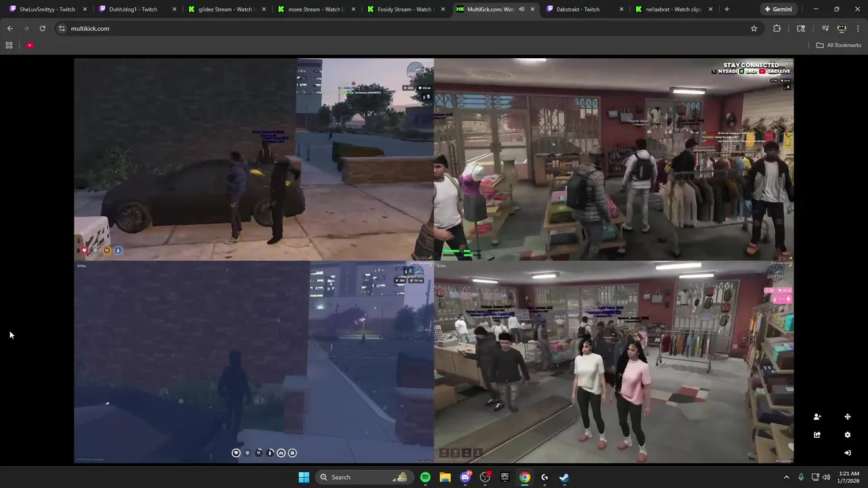Screen dimensions: 868x488
Task: Click the sign-in arrow icon
Action: (x=848, y=453)
